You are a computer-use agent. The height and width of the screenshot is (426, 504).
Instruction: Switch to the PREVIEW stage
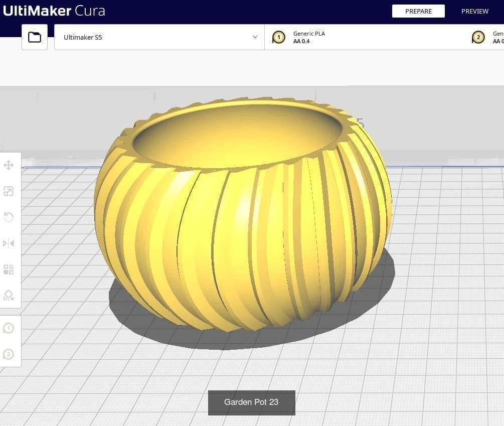[475, 11]
